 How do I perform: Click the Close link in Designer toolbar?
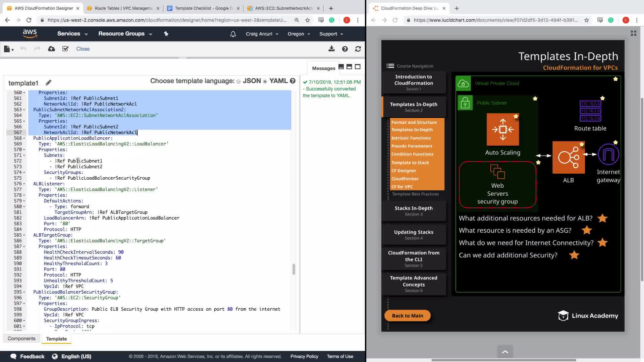click(83, 49)
